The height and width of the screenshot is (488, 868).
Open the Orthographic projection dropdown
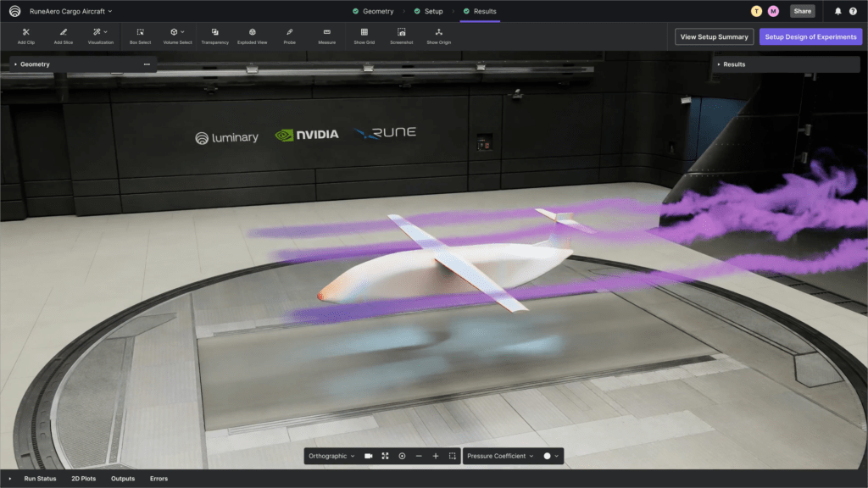click(331, 456)
